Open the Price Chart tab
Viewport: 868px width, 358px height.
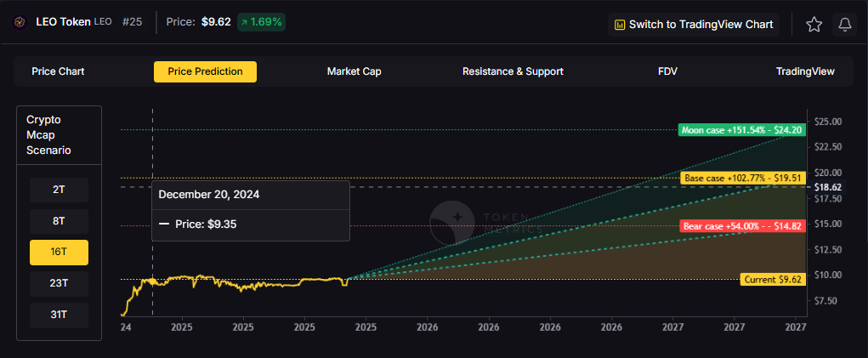pos(58,71)
